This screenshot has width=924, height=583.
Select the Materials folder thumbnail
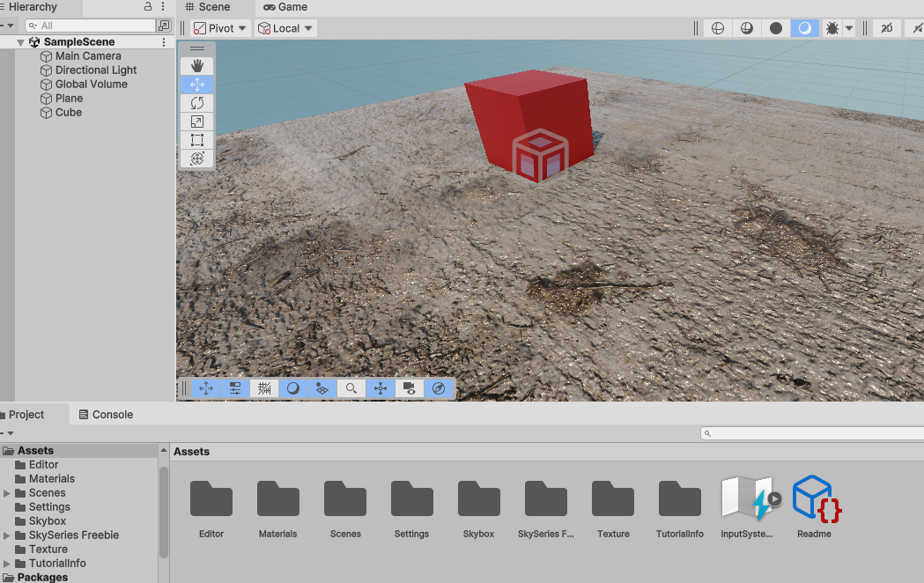278,498
